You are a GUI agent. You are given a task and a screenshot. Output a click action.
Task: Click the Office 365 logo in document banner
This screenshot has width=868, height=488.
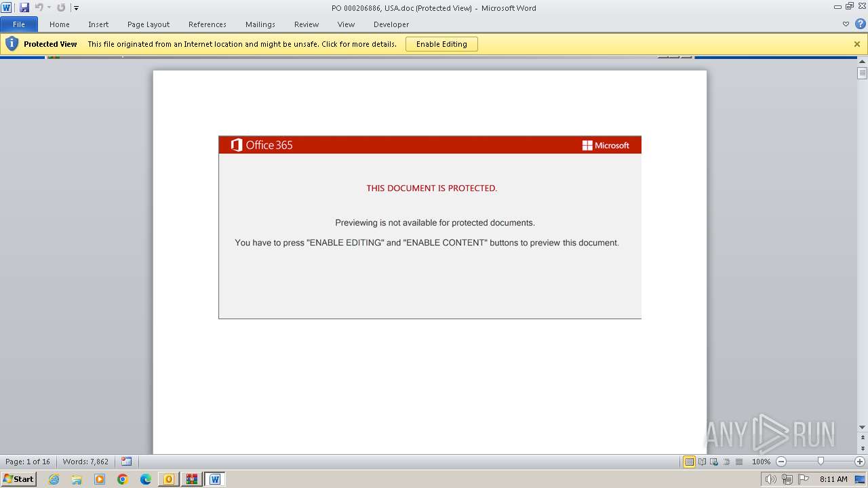[262, 145]
